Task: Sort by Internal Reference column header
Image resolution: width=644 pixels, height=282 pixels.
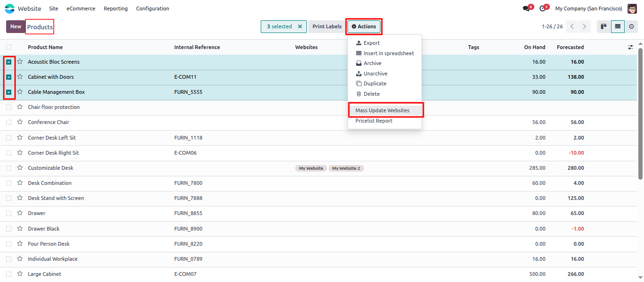Action: coord(197,47)
